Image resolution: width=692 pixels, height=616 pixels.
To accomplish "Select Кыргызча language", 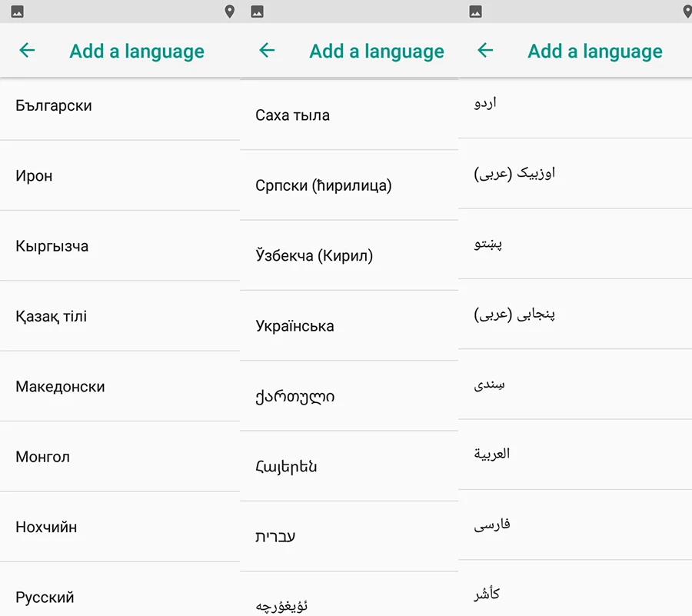I will click(x=120, y=246).
